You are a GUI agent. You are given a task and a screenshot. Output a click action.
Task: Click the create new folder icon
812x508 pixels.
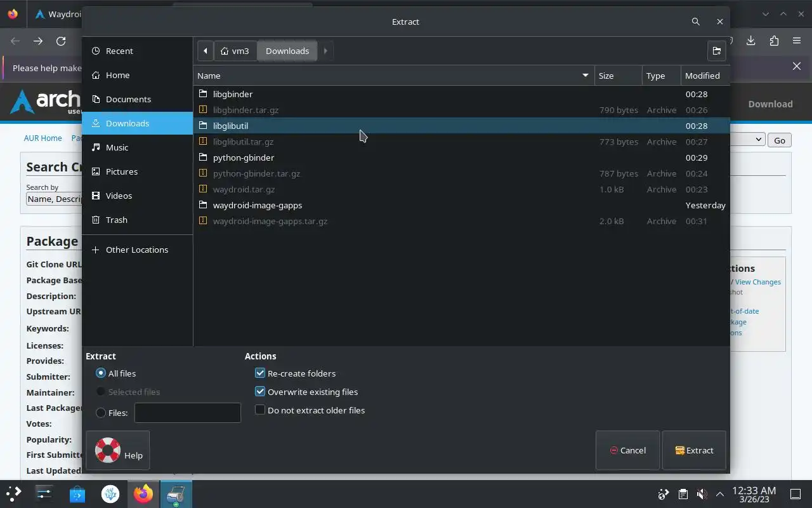[x=716, y=51]
